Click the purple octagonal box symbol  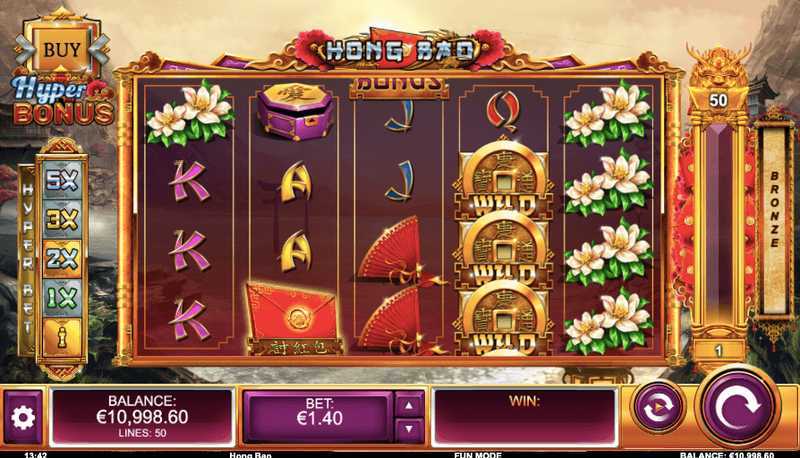coord(295,112)
